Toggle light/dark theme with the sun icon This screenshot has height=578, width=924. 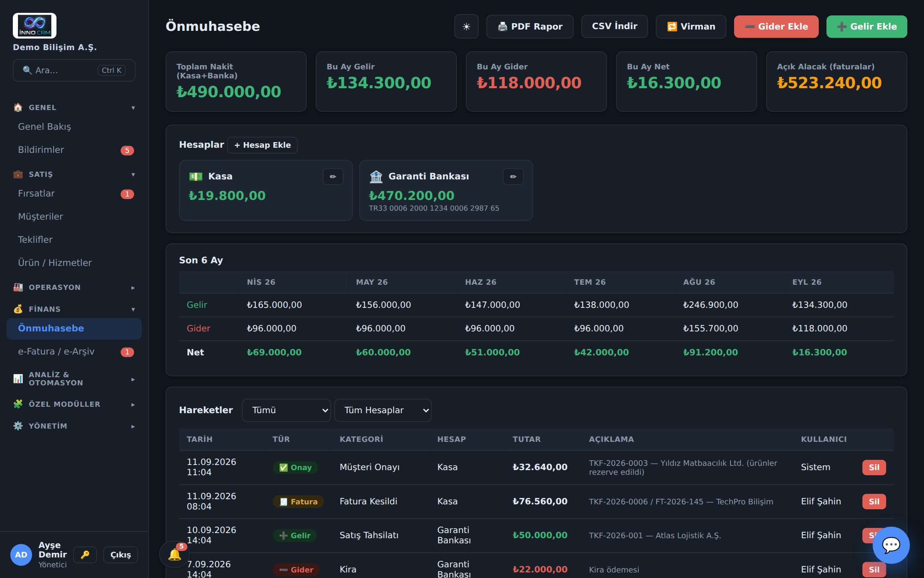(x=466, y=27)
